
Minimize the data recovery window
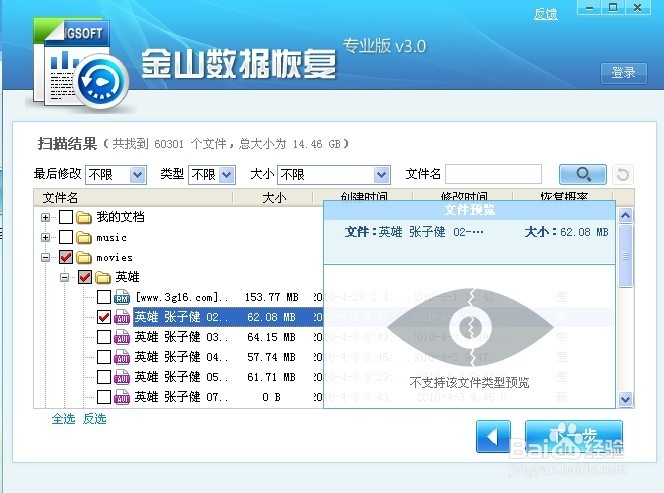click(589, 8)
